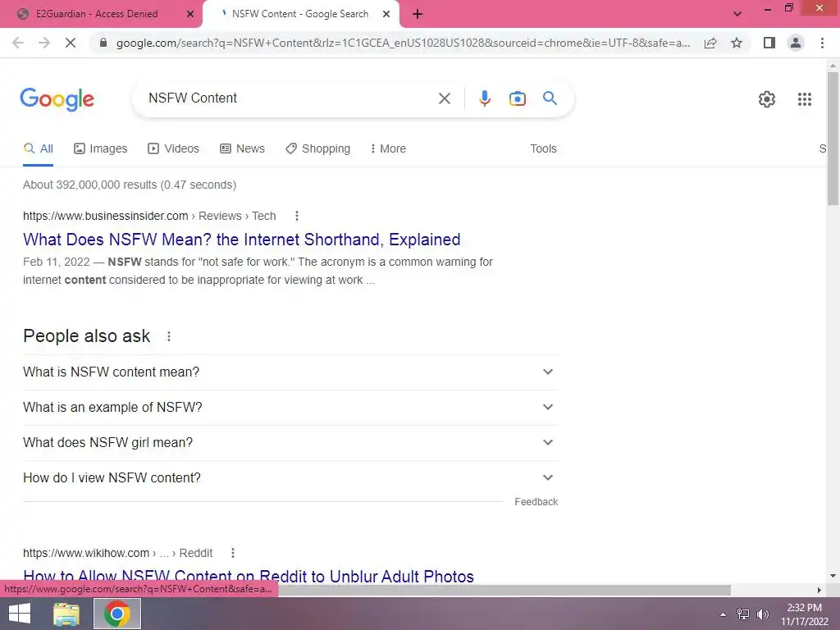Switch to Shopping results

point(318,148)
